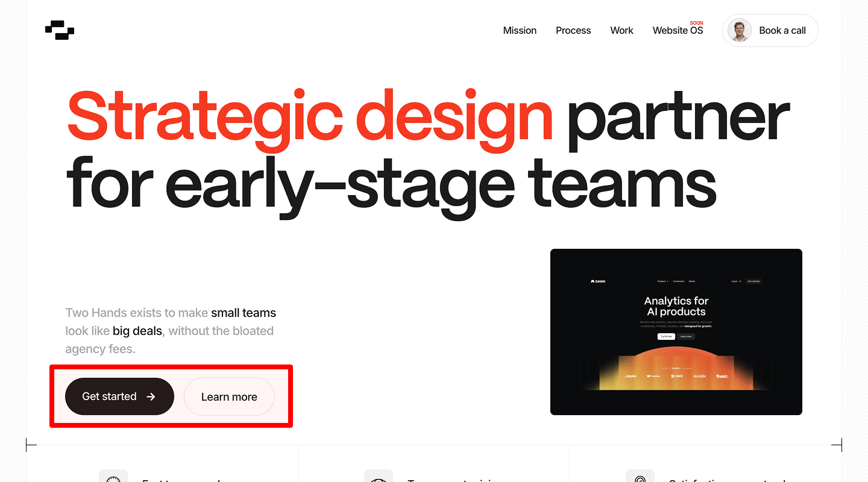Click the DAWN logo in the preview image

coord(598,281)
